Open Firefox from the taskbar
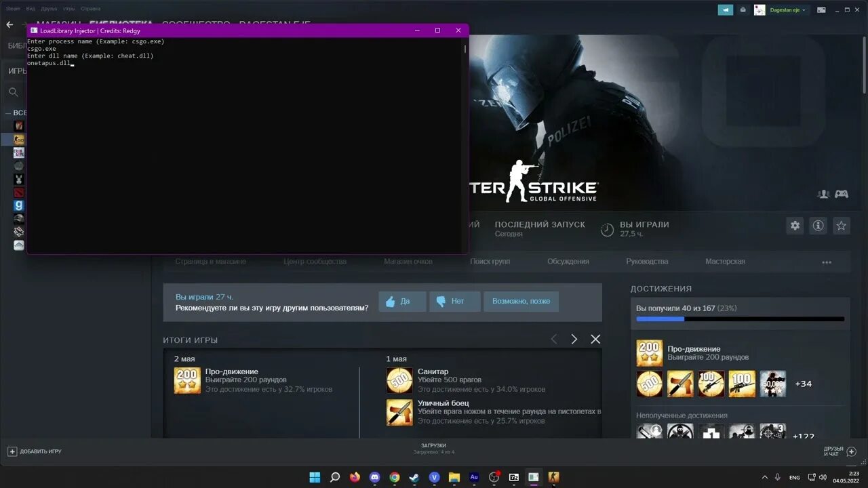868x488 pixels. [x=355, y=477]
